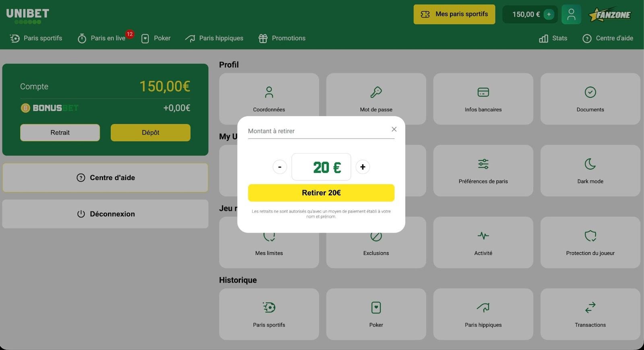Click the Retrait button

pyautogui.click(x=60, y=133)
